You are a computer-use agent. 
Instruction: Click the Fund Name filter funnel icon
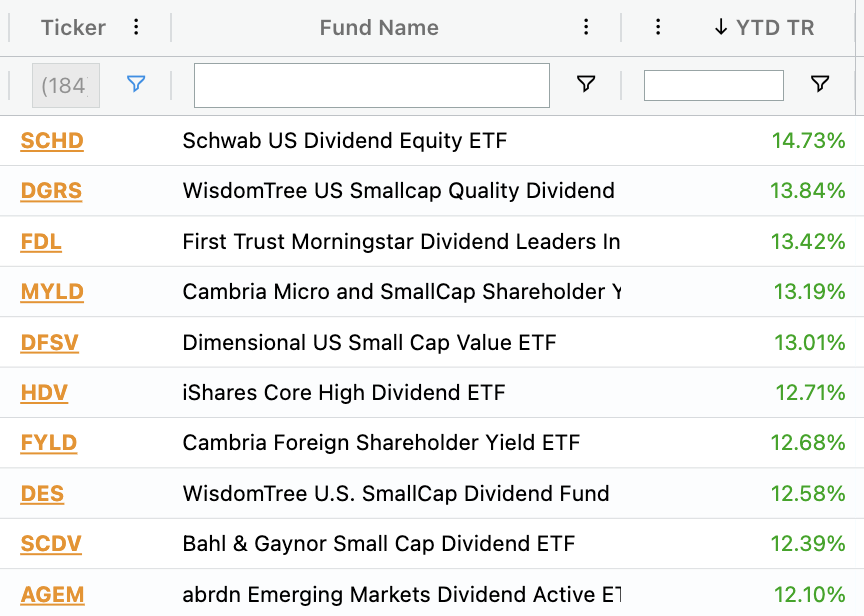pyautogui.click(x=586, y=84)
